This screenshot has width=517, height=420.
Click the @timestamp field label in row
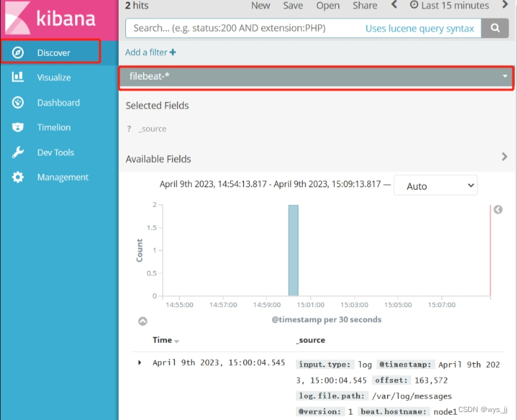click(x=406, y=364)
